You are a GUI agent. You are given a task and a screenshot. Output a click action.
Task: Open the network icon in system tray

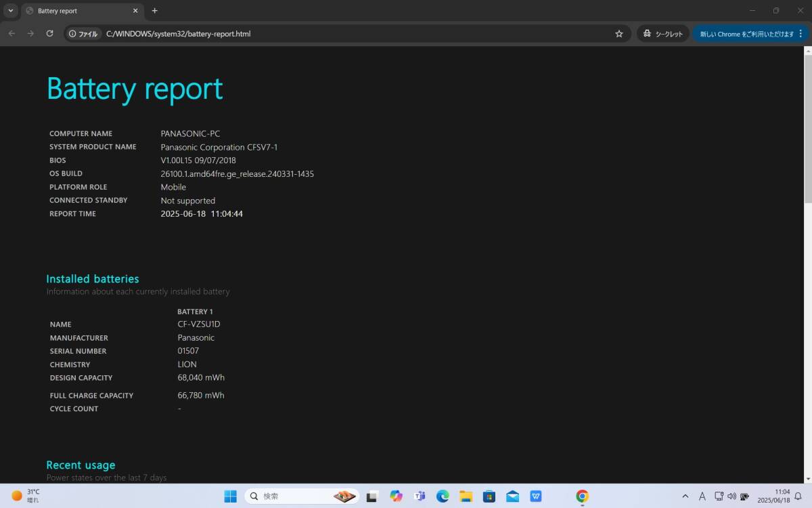(x=719, y=496)
